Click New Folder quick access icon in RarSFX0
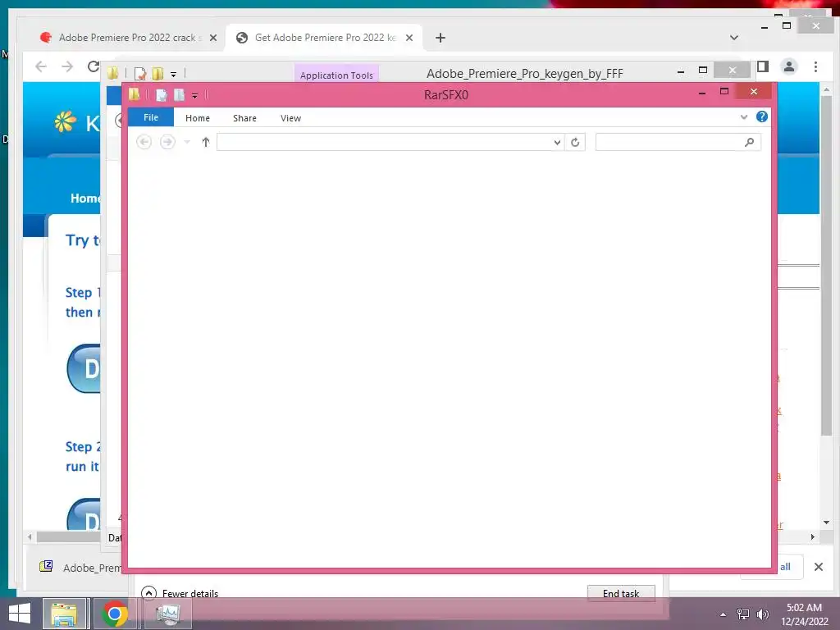Screen dimensions: 840x630 coord(179,95)
